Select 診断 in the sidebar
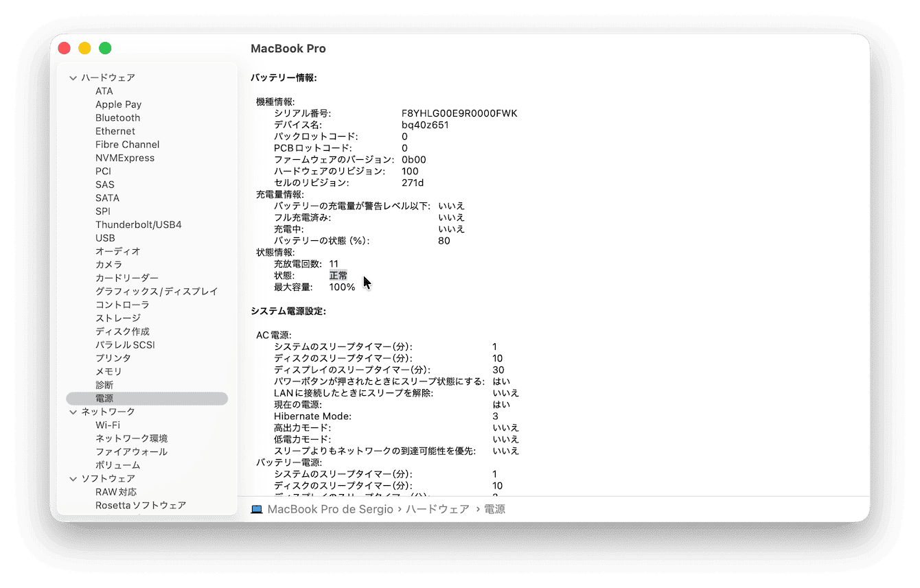The image size is (920, 588). (104, 385)
